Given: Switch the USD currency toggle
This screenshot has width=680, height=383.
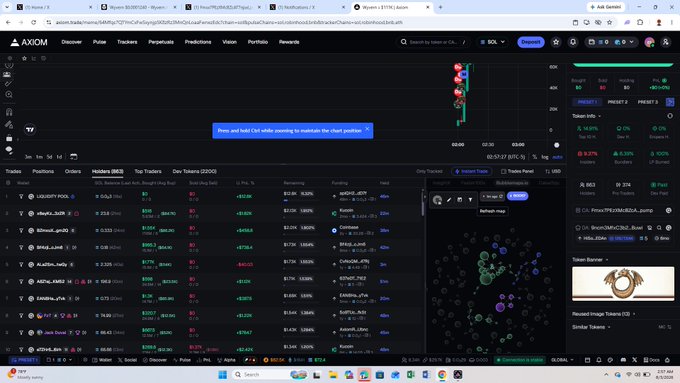Looking at the screenshot, I should coord(553,171).
